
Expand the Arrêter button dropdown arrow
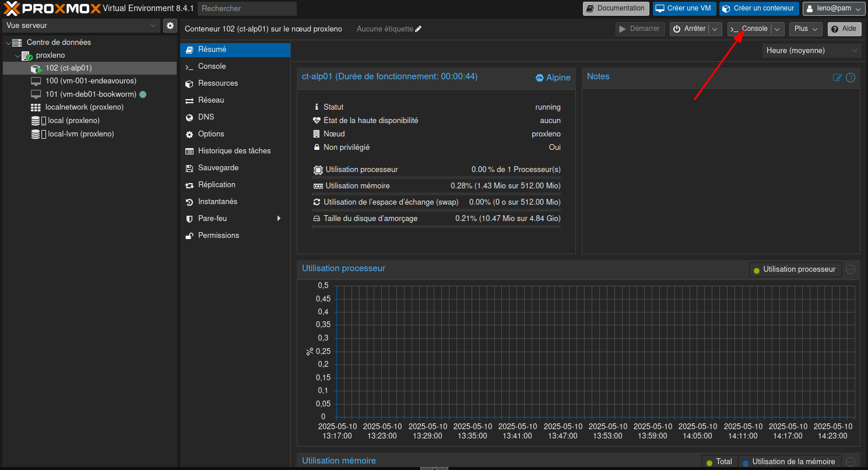[715, 29]
